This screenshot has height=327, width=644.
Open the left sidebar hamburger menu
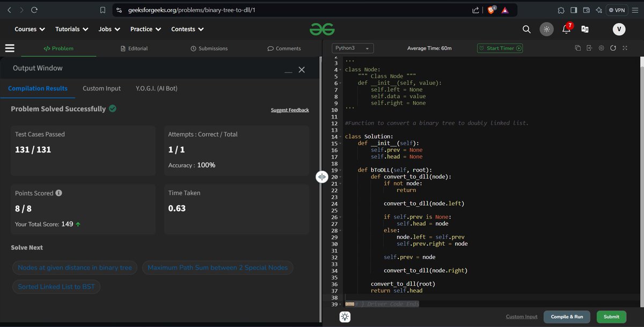[x=10, y=48]
